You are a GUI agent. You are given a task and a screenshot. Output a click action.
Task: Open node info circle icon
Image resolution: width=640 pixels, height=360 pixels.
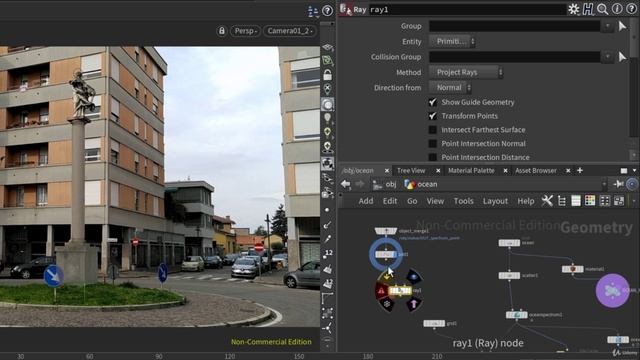(617, 9)
